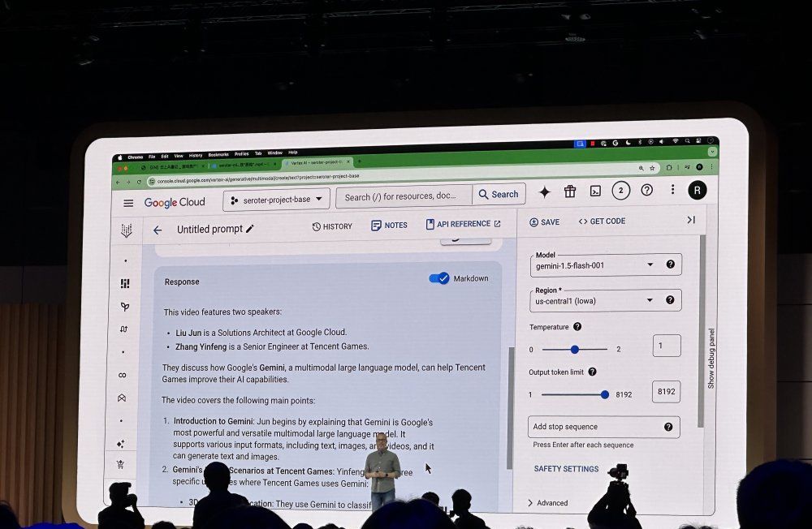The height and width of the screenshot is (529, 812).
Task: Focus the Search for resources field
Action: pyautogui.click(x=404, y=196)
